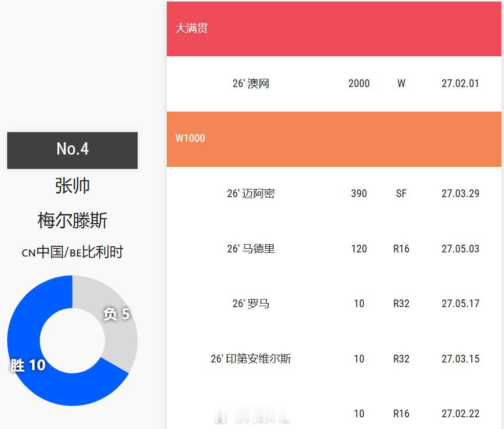This screenshot has height=429, width=504.
Task: Click the date 27.03.15
Action: (461, 359)
